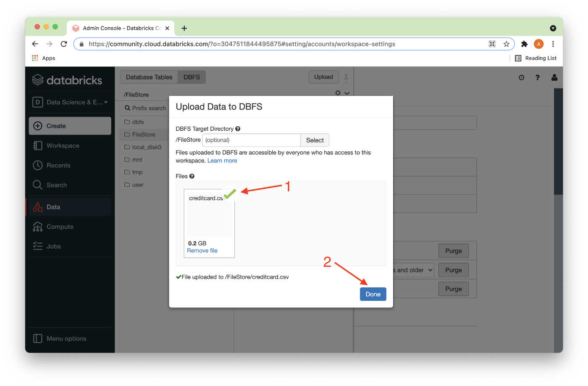The height and width of the screenshot is (386, 588).
Task: Close the Admin Console browser tab
Action: coord(167,28)
